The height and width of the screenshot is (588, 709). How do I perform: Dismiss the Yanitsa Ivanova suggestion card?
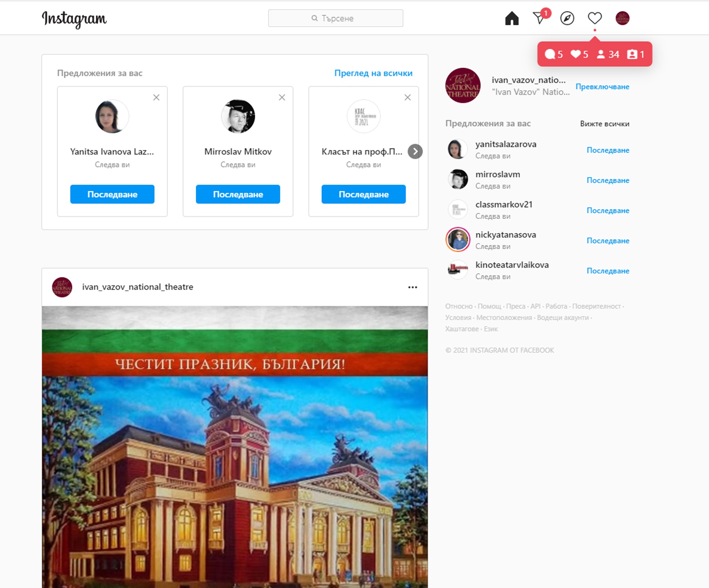click(x=156, y=98)
